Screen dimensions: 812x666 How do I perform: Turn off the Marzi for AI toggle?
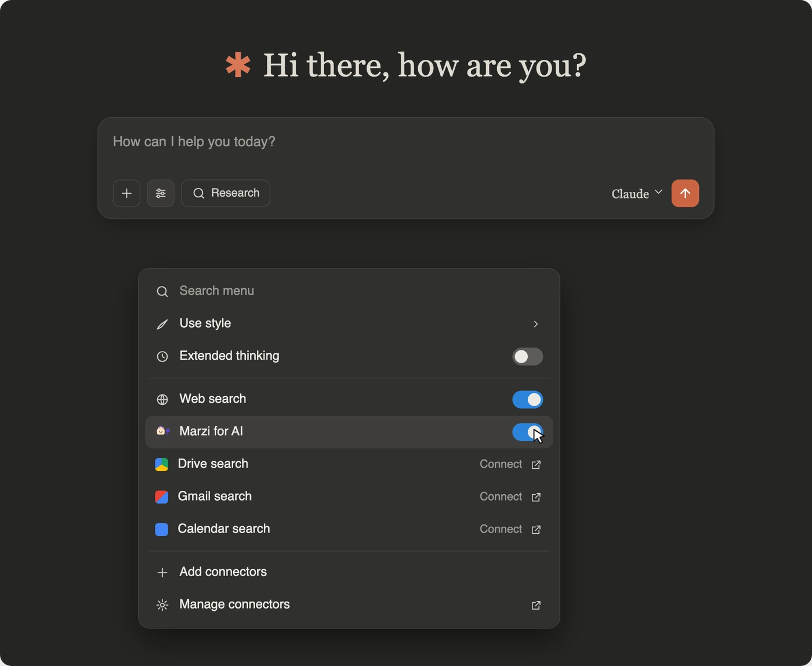[527, 432]
